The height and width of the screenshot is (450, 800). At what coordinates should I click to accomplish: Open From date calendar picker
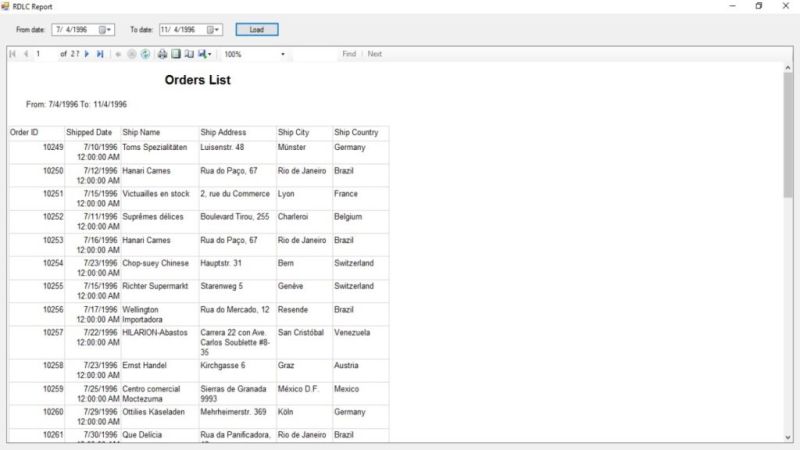tap(105, 30)
